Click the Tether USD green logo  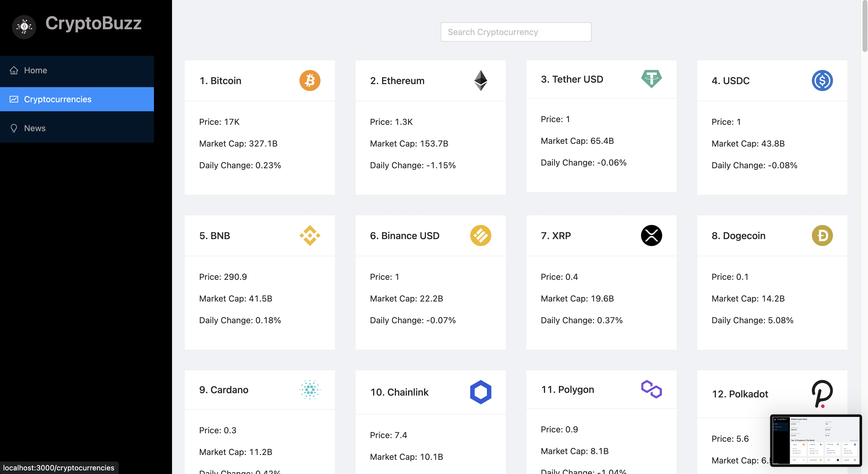pyautogui.click(x=651, y=79)
